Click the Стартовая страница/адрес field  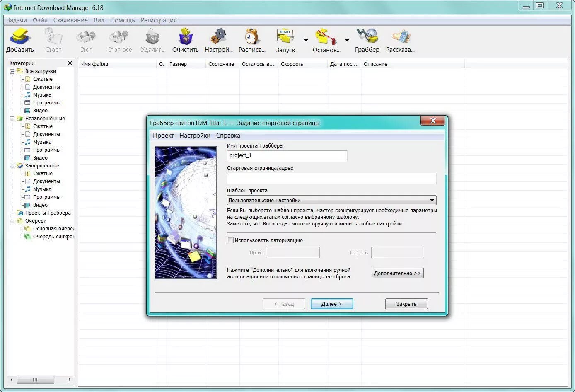(x=332, y=179)
